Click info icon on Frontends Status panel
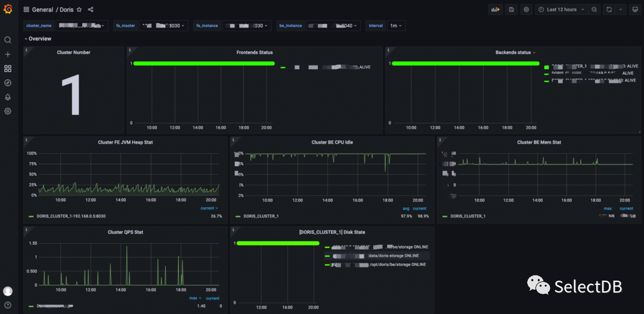This screenshot has width=644, height=314. click(130, 49)
